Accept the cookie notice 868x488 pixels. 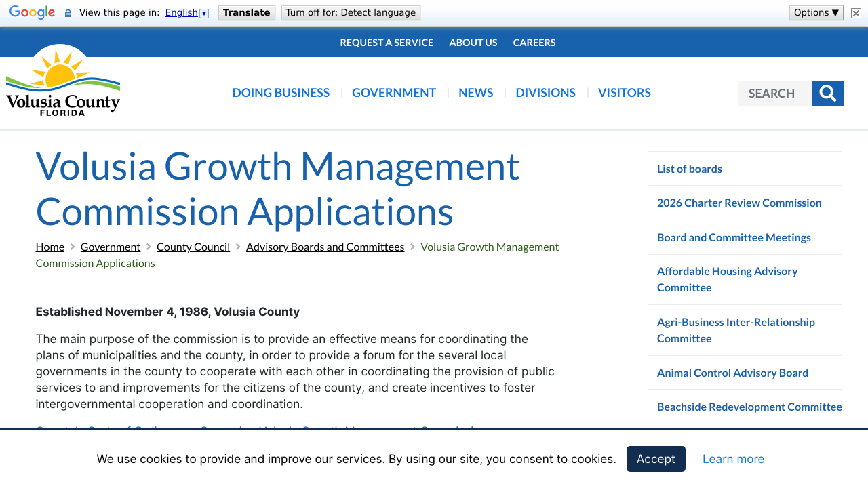(x=655, y=459)
